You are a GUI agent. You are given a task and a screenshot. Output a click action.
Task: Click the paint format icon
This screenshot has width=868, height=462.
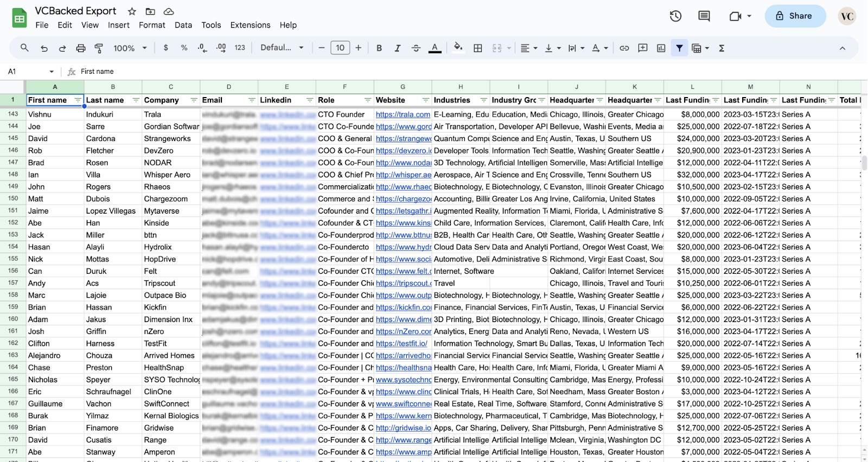[x=99, y=48]
